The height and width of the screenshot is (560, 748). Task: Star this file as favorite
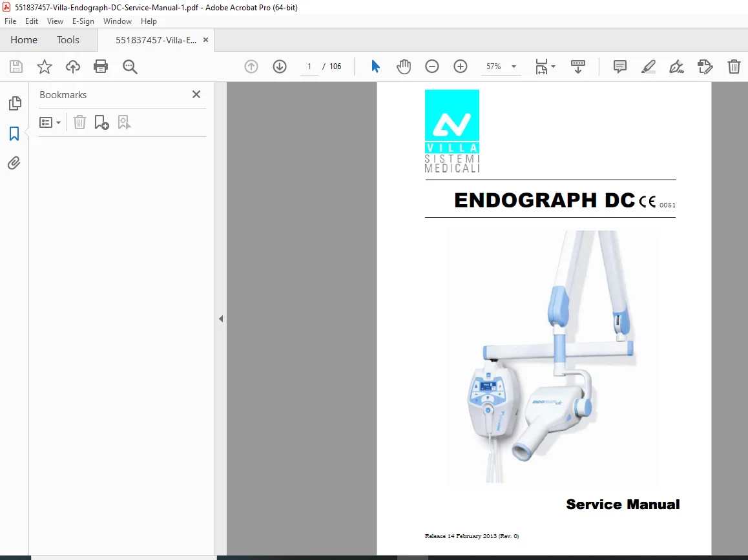point(45,67)
